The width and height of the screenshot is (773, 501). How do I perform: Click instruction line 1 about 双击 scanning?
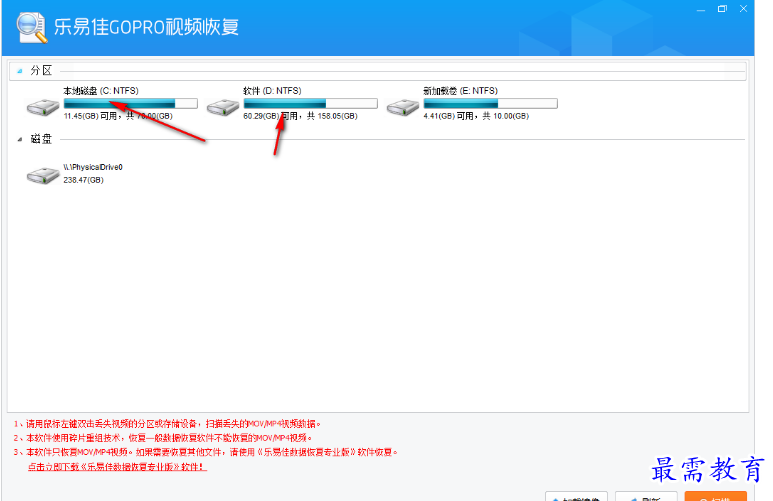pos(167,424)
